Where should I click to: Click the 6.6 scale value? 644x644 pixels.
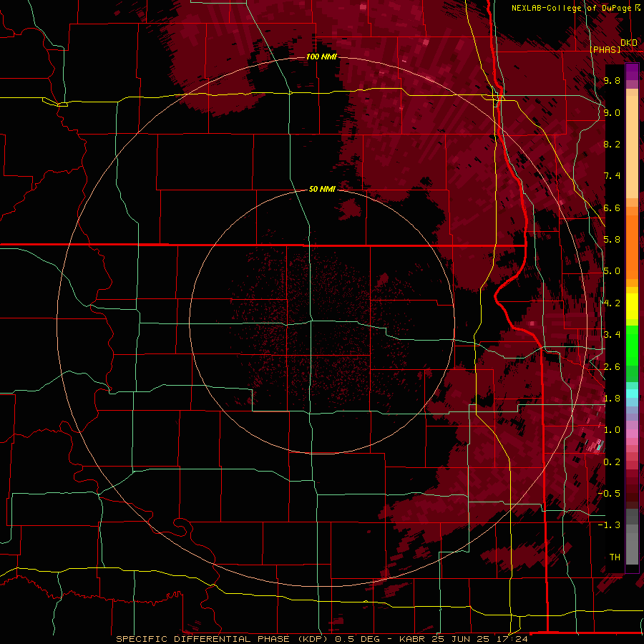click(612, 208)
